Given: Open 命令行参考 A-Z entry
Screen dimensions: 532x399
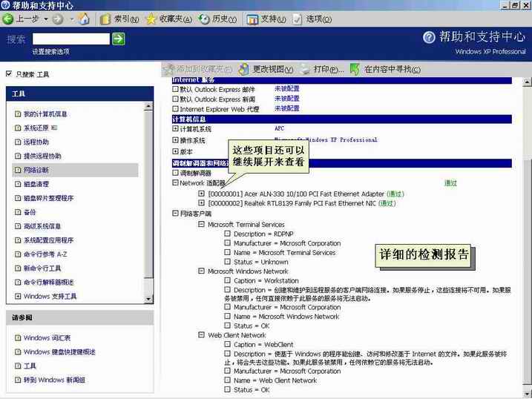Looking at the screenshot, I should click(x=45, y=254).
